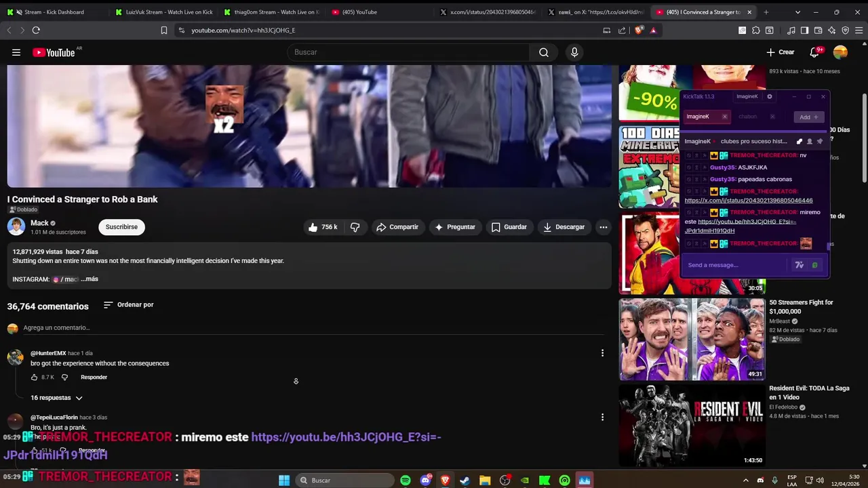Screen dimensions: 868x488
Task: Select the chabon chatroom tab in KickTalk
Action: pyautogui.click(x=747, y=117)
